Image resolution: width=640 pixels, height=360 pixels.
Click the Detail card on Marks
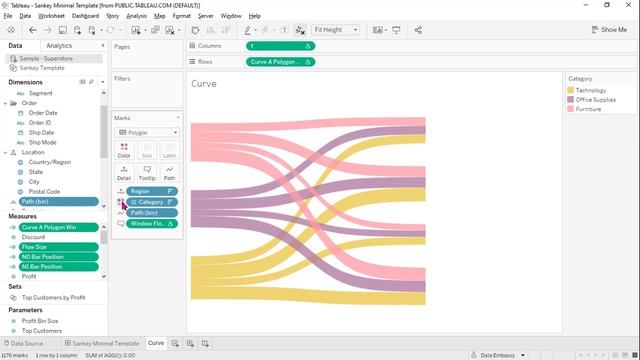(x=124, y=173)
